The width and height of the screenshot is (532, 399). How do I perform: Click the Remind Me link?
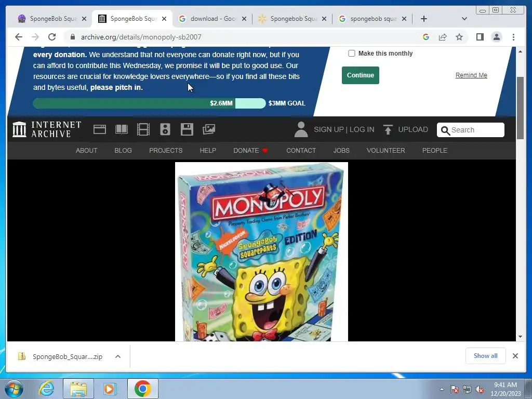coord(471,75)
